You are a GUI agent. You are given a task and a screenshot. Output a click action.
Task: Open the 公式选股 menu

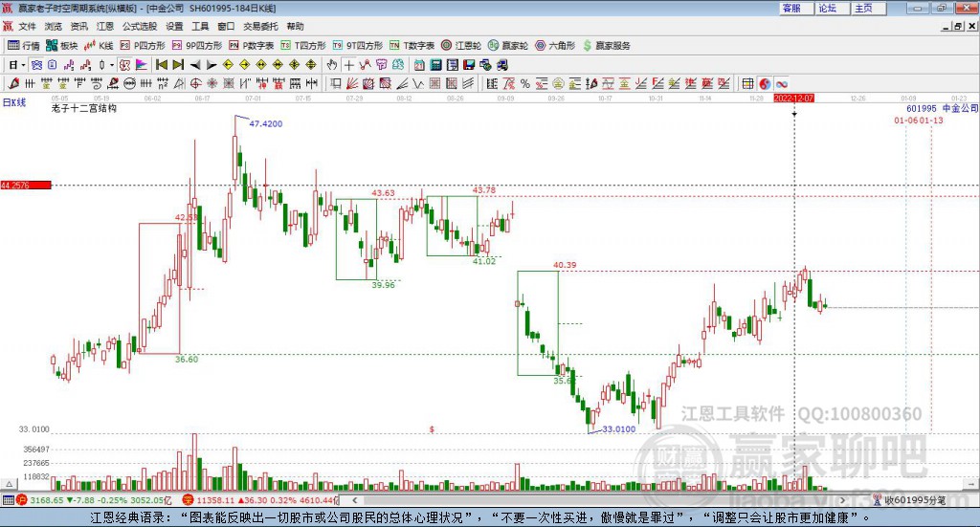point(140,26)
